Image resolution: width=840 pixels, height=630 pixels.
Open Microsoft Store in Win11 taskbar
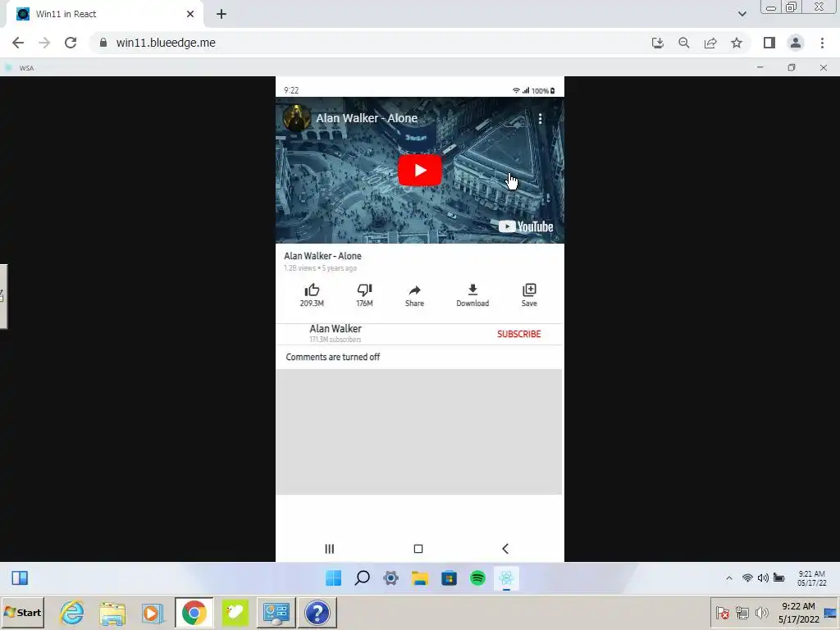(449, 578)
